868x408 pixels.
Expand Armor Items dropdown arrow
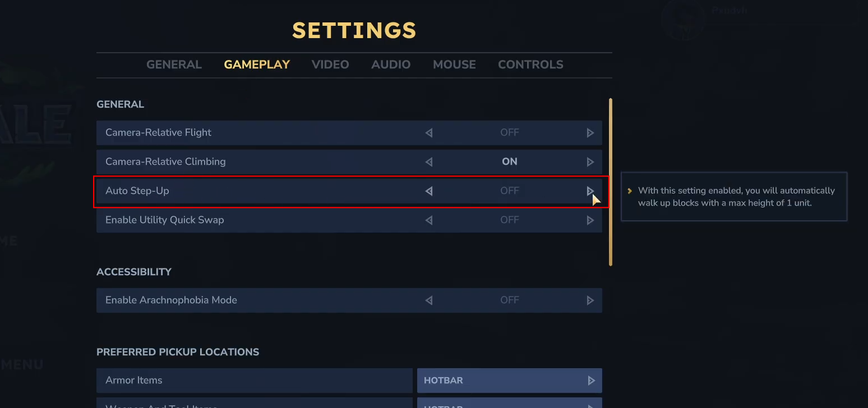590,381
